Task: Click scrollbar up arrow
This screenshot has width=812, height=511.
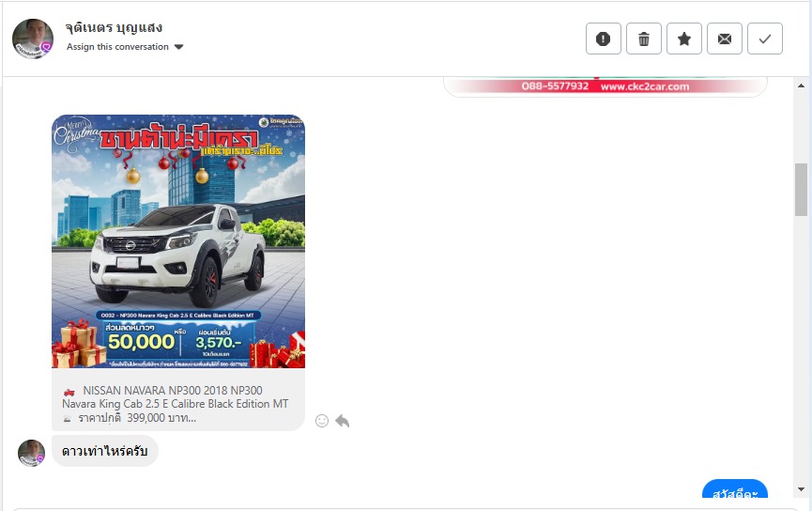Action: [801, 85]
